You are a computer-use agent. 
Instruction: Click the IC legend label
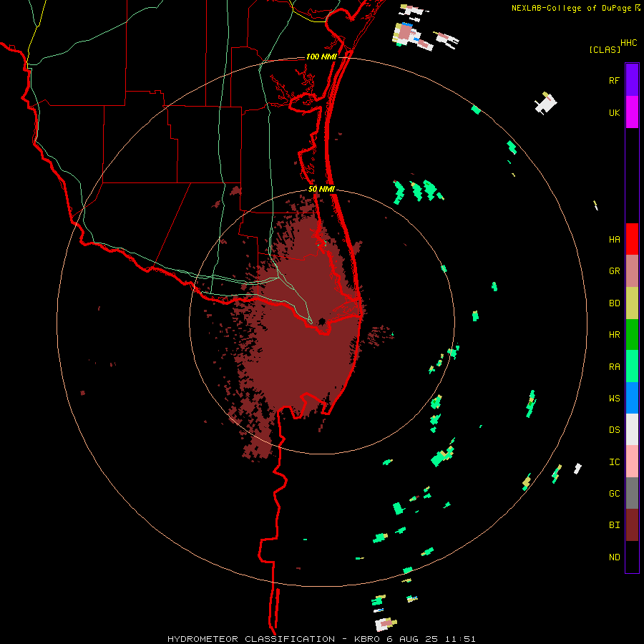pos(614,462)
